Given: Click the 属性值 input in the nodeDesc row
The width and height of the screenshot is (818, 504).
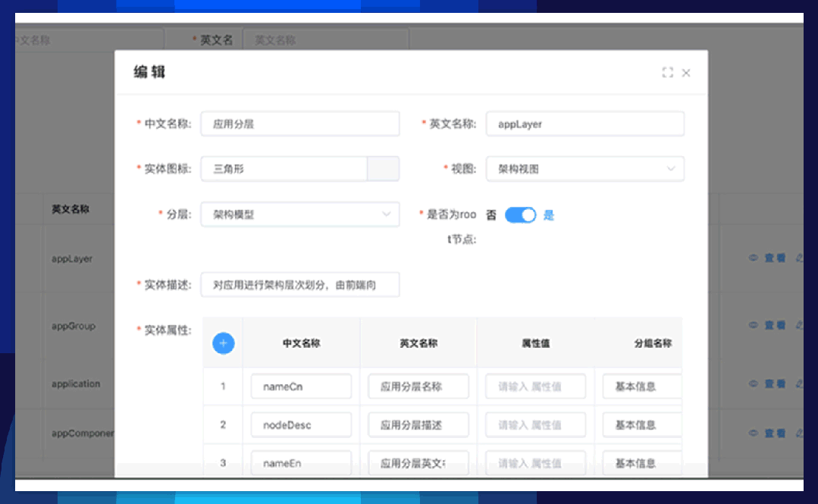Looking at the screenshot, I should pos(535,425).
